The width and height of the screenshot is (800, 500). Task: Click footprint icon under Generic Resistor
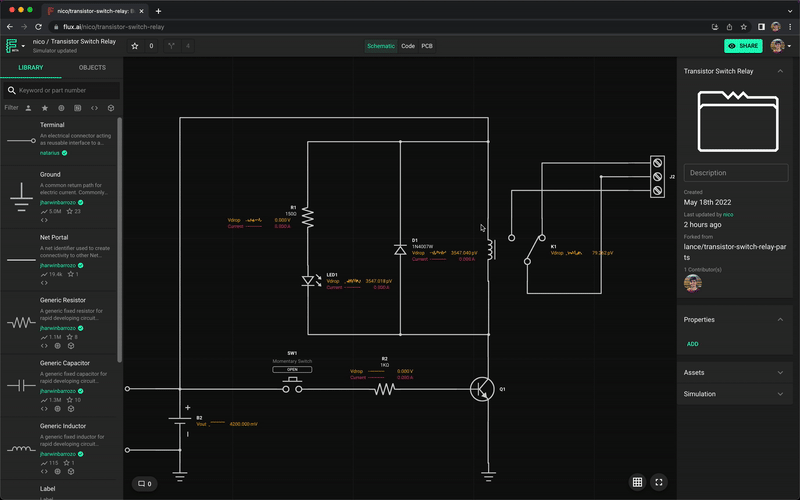57,346
